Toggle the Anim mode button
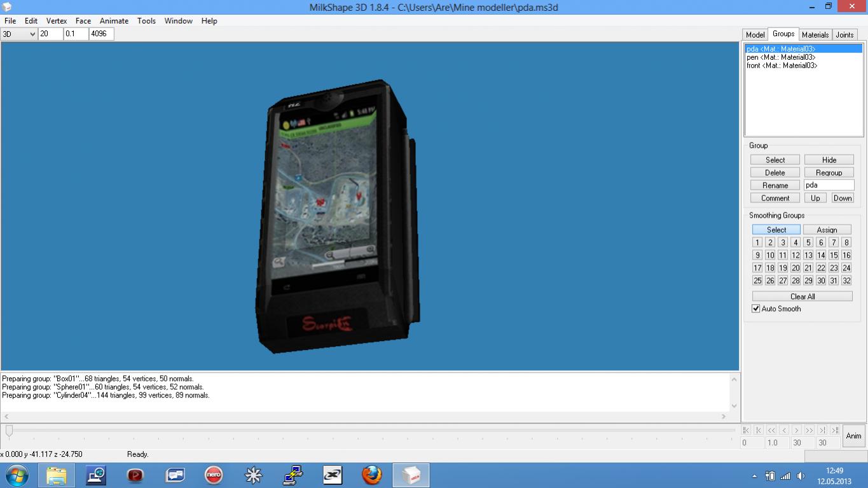The height and width of the screenshot is (488, 868). tap(853, 436)
